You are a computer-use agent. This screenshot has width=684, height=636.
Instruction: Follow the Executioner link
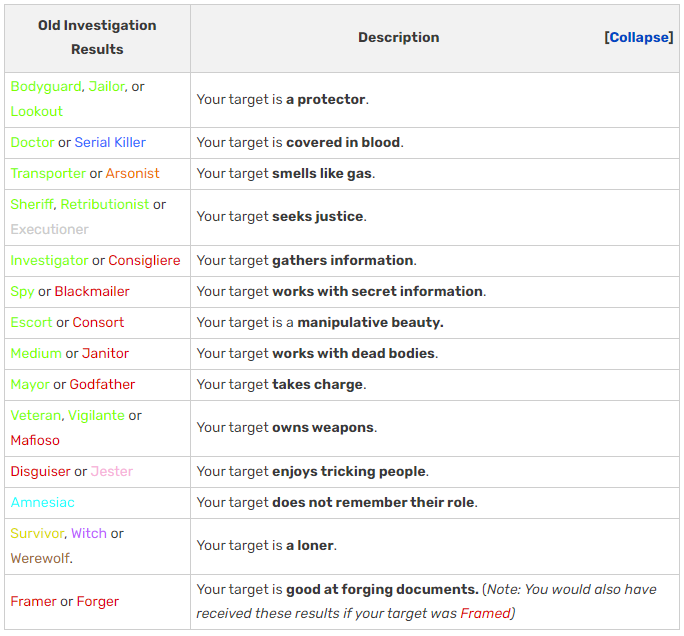tap(49, 229)
